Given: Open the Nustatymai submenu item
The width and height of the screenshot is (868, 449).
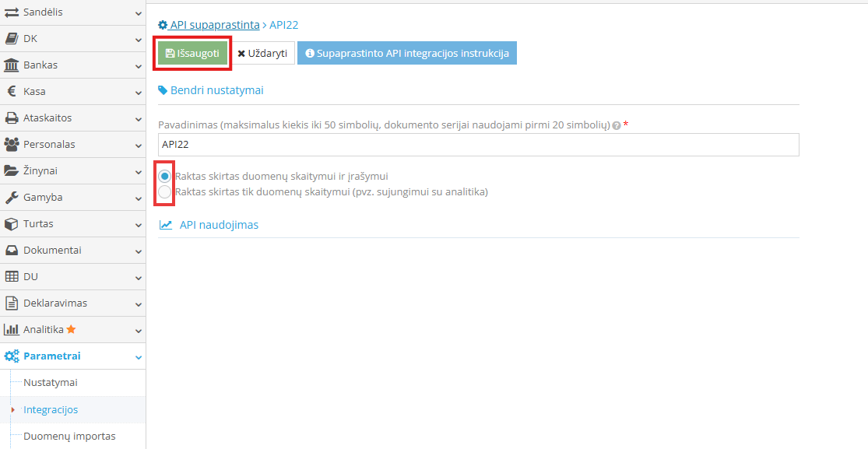Looking at the screenshot, I should [51, 383].
